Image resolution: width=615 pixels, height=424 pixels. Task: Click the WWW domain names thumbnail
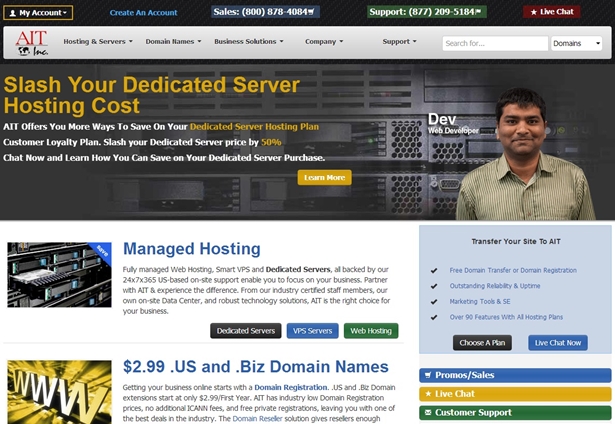pyautogui.click(x=59, y=392)
